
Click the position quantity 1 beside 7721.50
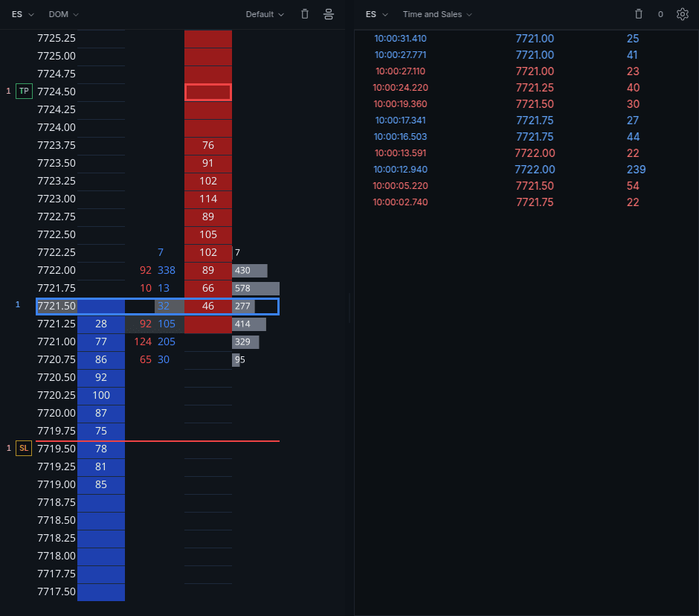pos(18,304)
